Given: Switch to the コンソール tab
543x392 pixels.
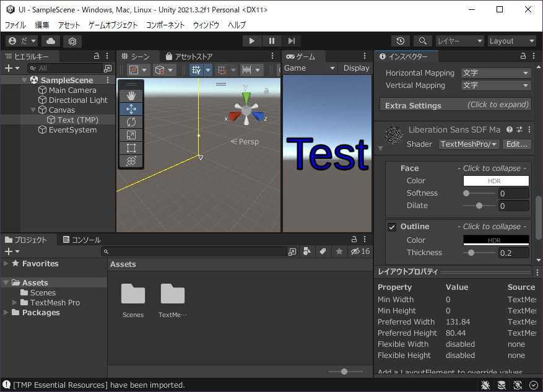Looking at the screenshot, I should pyautogui.click(x=82, y=240).
